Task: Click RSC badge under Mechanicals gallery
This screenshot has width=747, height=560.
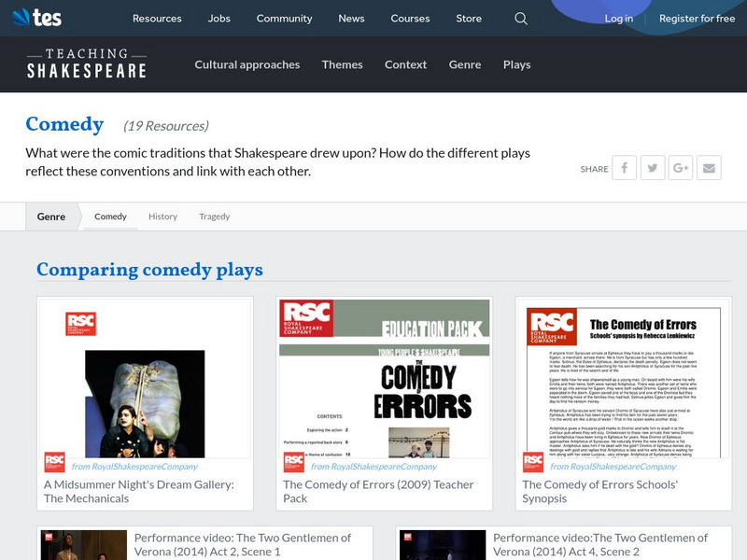Action: (x=55, y=463)
